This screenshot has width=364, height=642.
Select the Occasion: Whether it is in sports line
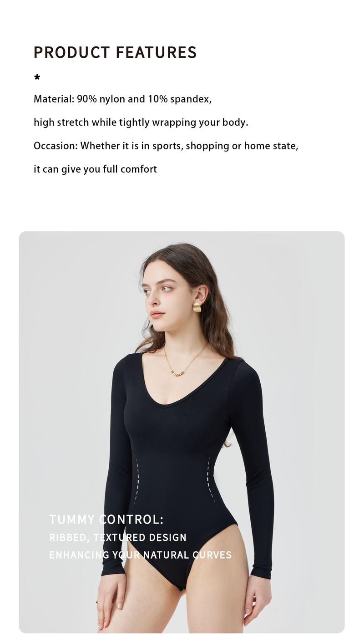point(166,146)
